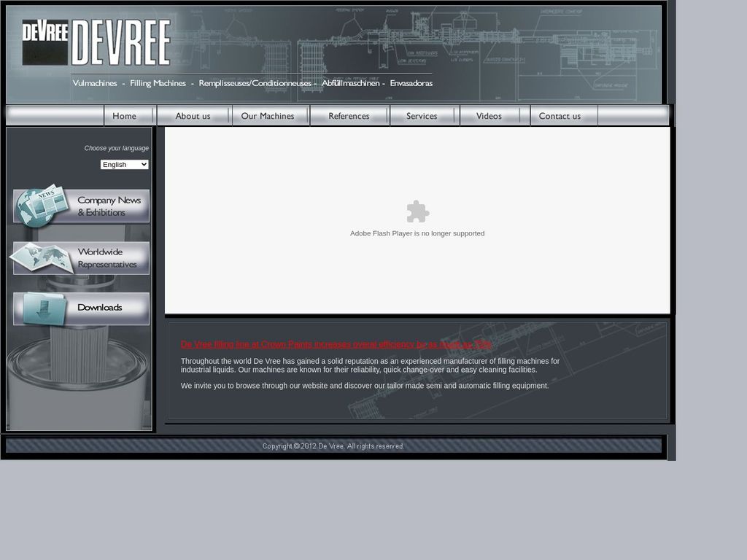Viewport: 747px width, 560px height.
Task: Select the References menu item
Action: pyautogui.click(x=349, y=116)
